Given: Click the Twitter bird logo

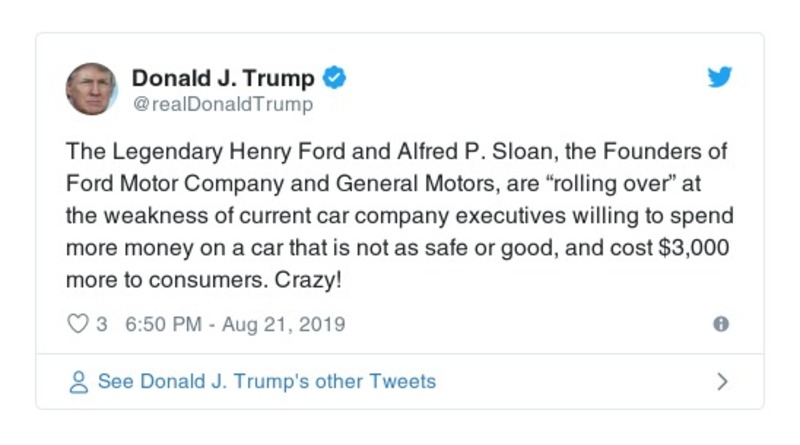Looking at the screenshot, I should 720,77.
